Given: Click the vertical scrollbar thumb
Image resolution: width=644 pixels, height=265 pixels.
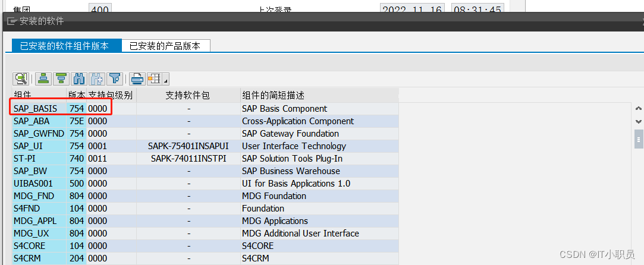Looking at the screenshot, I should coord(638,138).
